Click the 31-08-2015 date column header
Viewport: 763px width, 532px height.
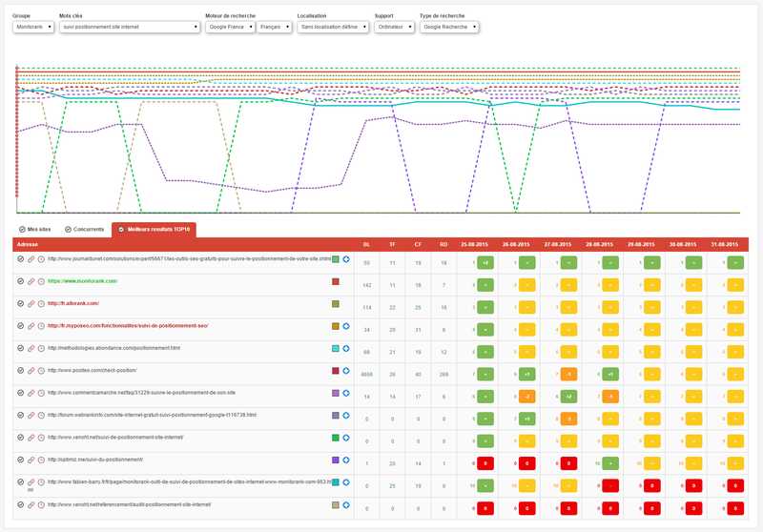725,245
